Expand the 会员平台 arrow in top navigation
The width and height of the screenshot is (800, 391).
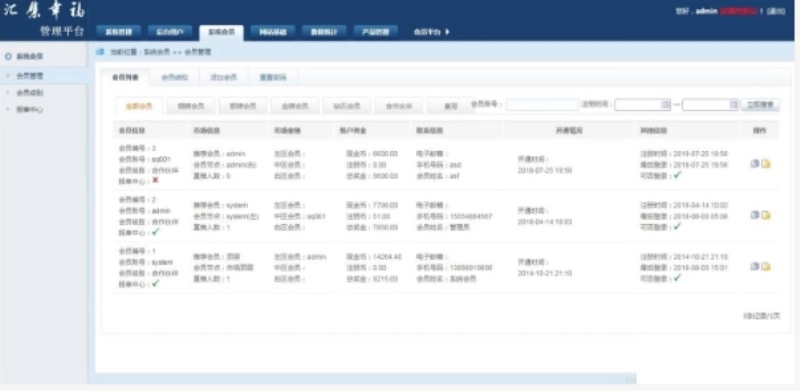pyautogui.click(x=447, y=32)
